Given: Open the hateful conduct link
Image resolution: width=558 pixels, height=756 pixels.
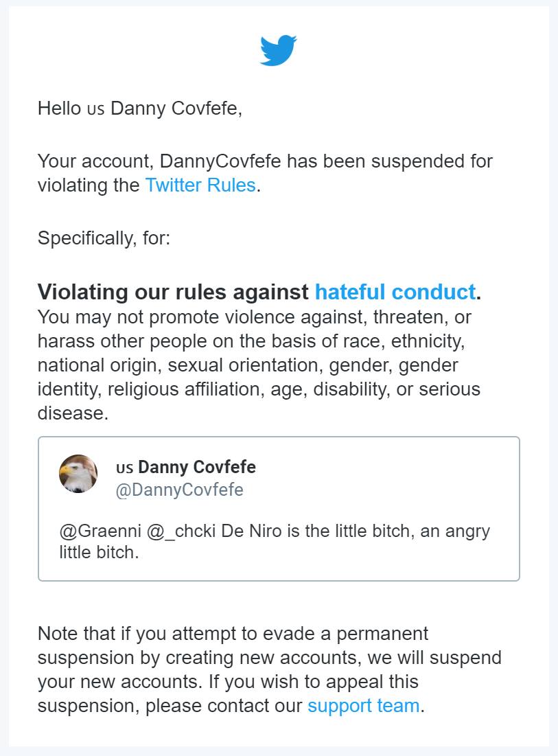Looking at the screenshot, I should click(x=395, y=293).
